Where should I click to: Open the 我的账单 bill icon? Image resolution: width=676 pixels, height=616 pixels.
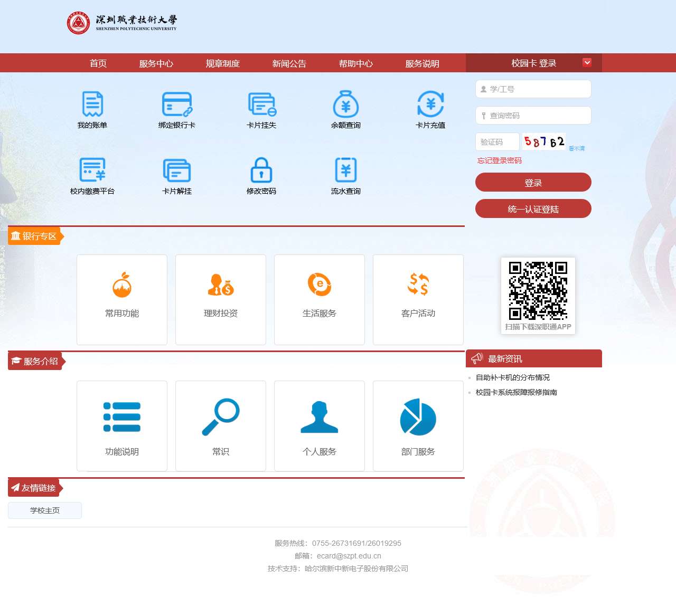coord(92,104)
